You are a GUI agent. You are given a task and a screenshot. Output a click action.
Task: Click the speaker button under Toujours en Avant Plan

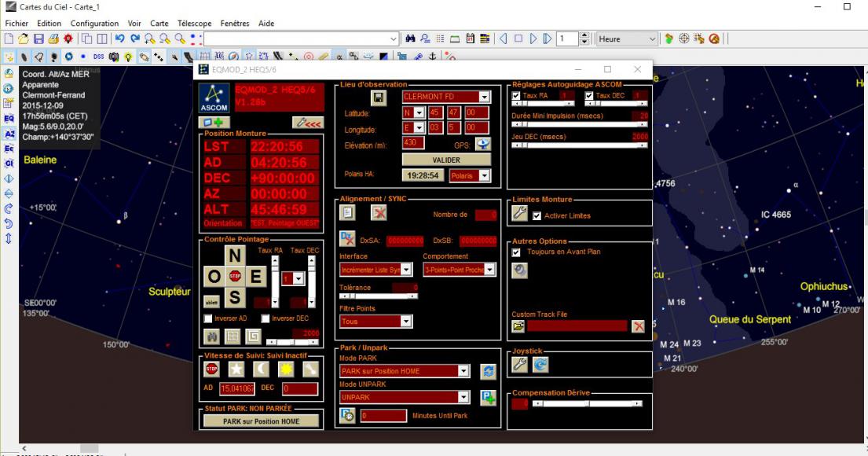[x=519, y=270]
